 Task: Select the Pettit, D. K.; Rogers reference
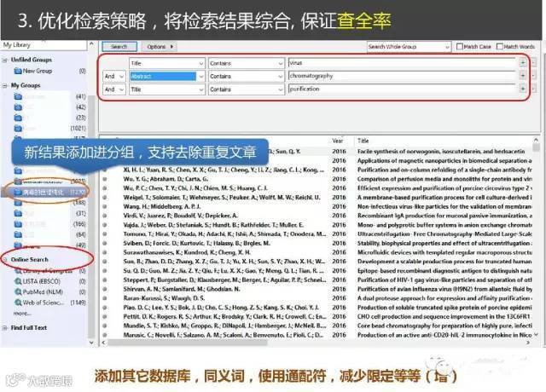[x=224, y=316]
